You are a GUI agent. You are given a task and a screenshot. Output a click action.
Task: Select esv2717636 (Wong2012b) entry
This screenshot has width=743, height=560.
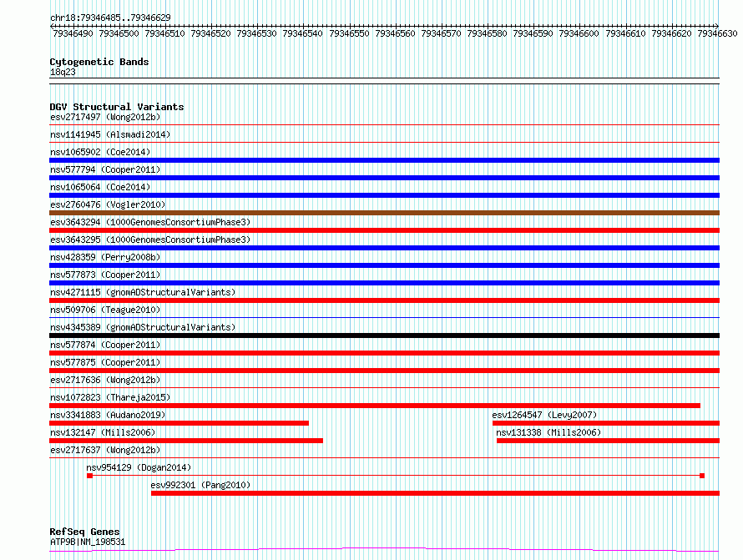105,380
